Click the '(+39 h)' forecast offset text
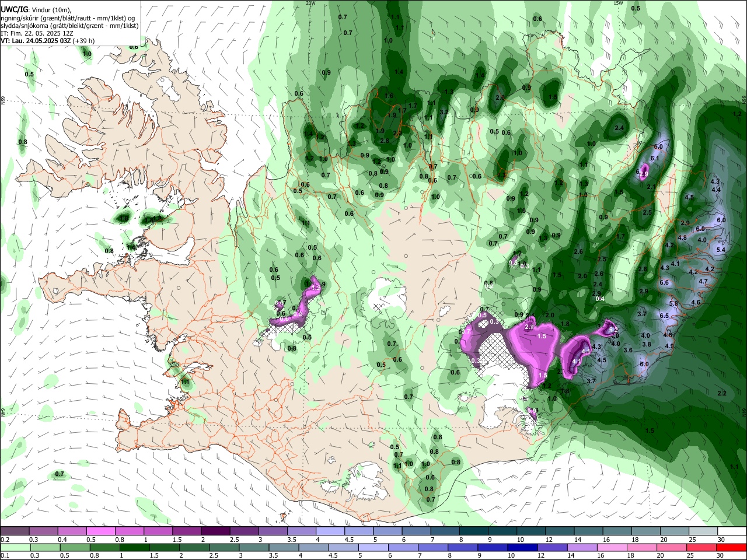The height and width of the screenshot is (560, 747). pyautogui.click(x=85, y=41)
